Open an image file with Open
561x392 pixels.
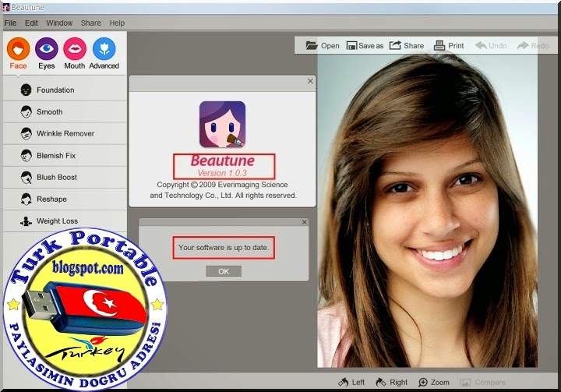click(x=323, y=45)
